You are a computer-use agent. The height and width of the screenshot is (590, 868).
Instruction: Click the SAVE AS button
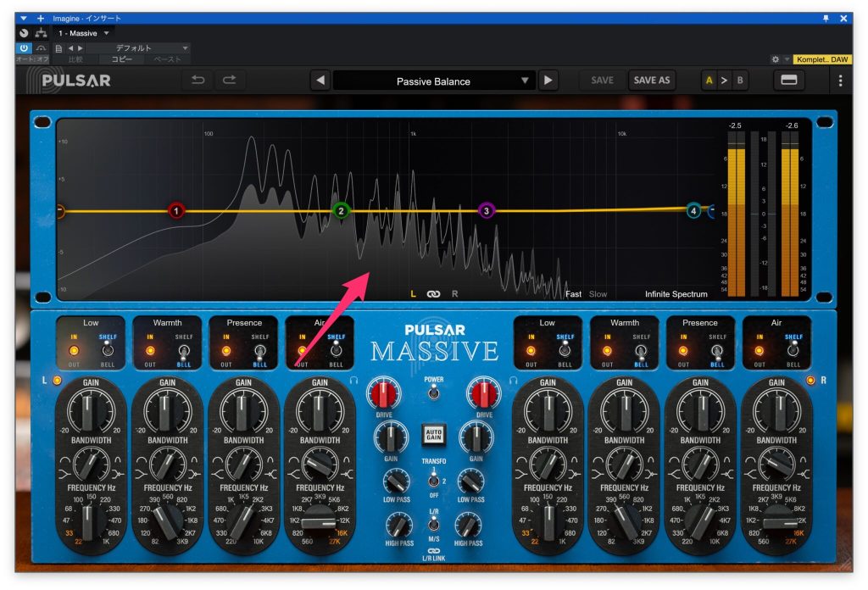pyautogui.click(x=651, y=81)
